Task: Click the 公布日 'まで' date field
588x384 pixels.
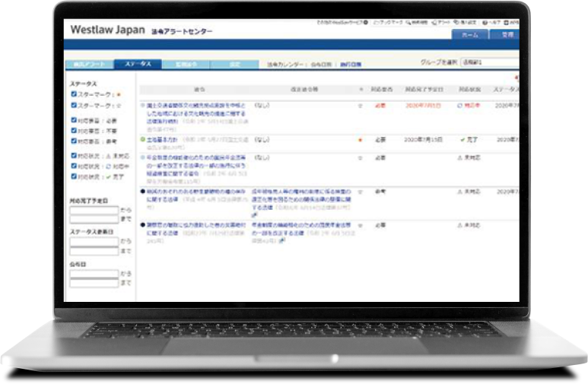Action: click(x=94, y=283)
